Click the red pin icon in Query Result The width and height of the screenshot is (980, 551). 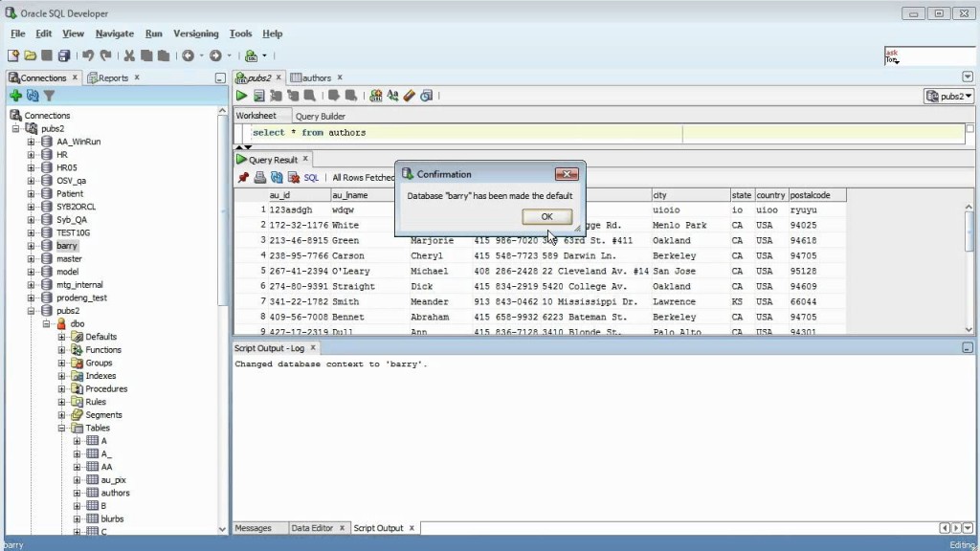(243, 177)
